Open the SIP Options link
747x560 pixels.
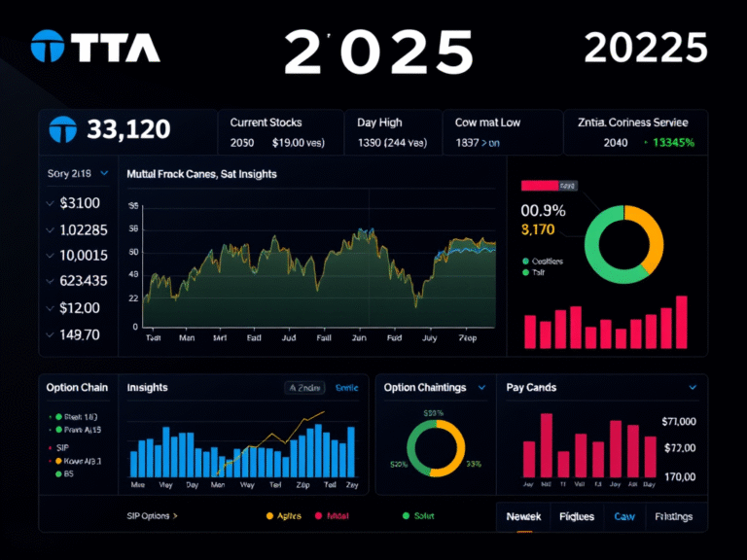pyautogui.click(x=153, y=516)
